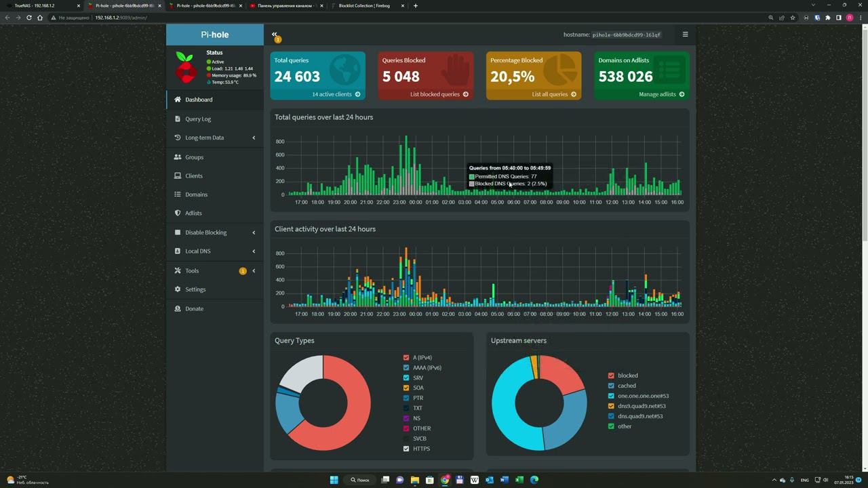Viewport: 868px width, 488px height.
Task: Click the orange Tools notification badge
Action: [243, 271]
